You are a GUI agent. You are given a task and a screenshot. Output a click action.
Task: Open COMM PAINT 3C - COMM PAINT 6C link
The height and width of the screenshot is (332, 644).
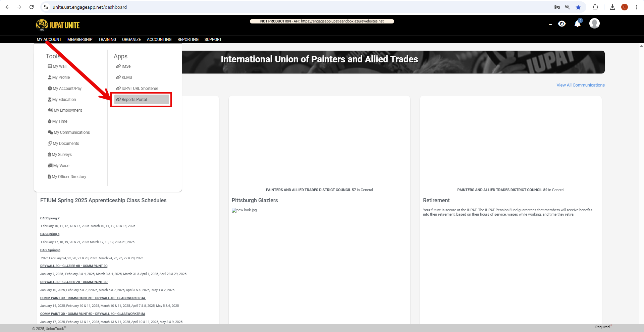tap(93, 298)
